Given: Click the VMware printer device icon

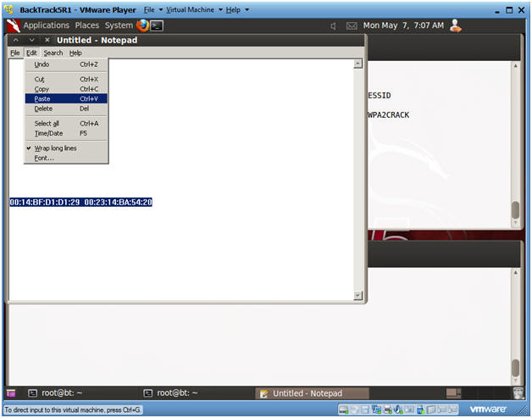Looking at the screenshot, I should 387,410.
